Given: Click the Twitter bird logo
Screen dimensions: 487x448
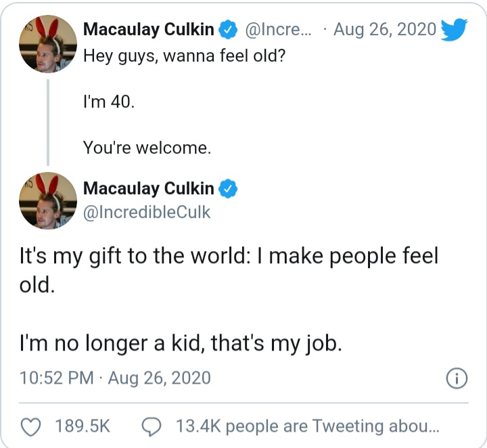Looking at the screenshot, I should [453, 30].
